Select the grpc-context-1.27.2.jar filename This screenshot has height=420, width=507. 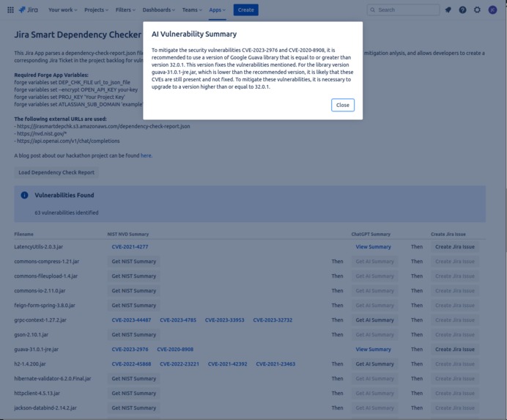click(40, 320)
